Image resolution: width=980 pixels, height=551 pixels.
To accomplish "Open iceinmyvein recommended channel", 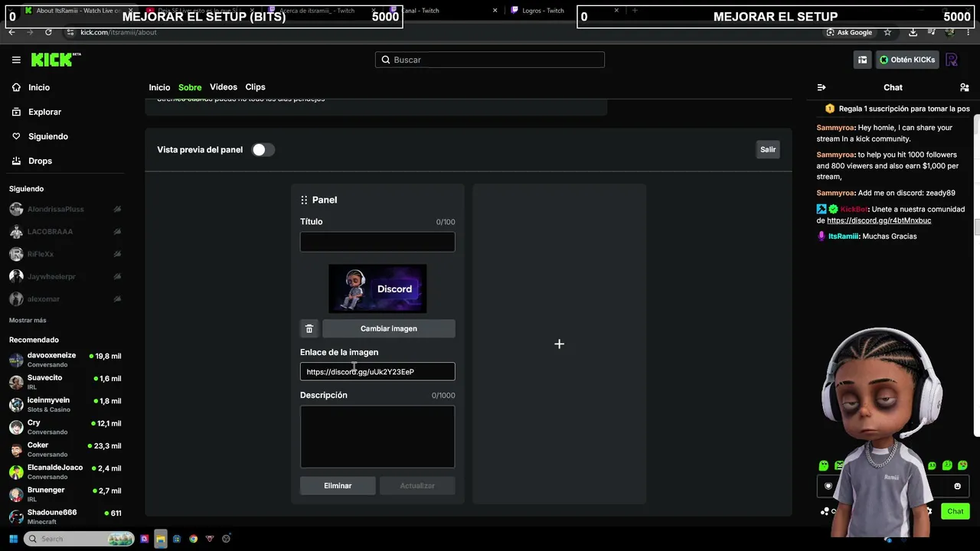I will pos(66,404).
